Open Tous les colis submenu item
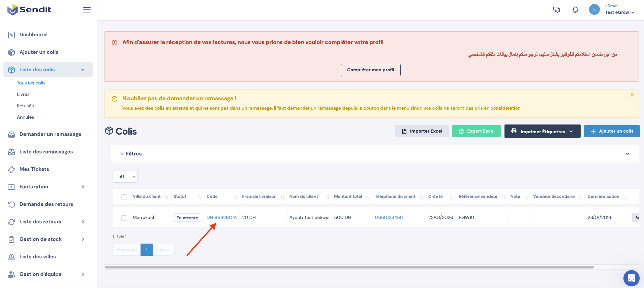The height and width of the screenshot is (288, 644). [x=31, y=83]
